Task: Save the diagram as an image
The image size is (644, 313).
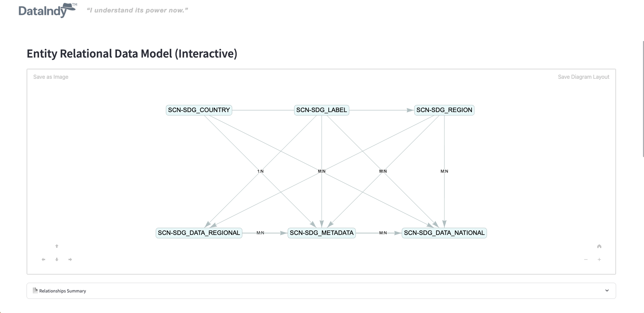Action: 50,77
